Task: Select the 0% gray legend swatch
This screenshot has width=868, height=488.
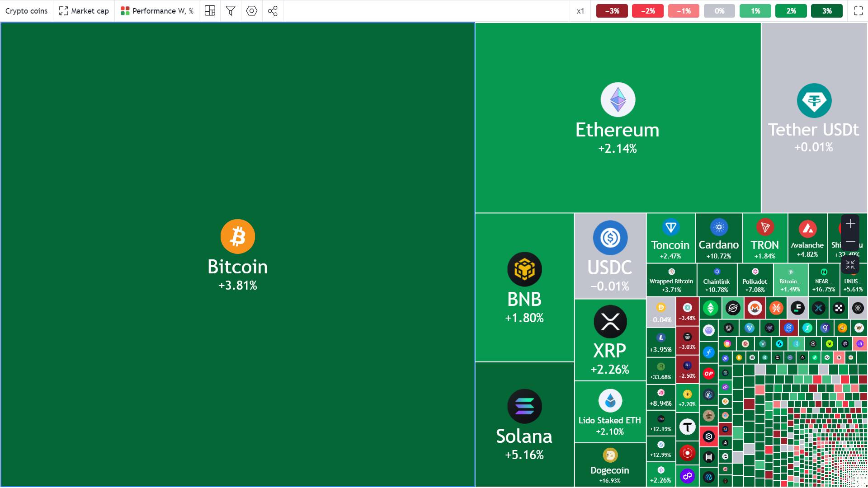Action: click(719, 11)
